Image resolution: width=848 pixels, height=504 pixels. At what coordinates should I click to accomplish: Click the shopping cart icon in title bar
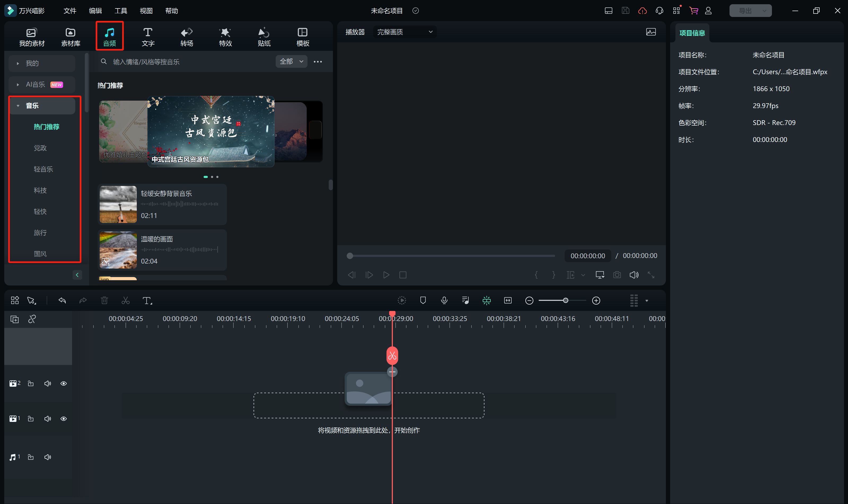(x=693, y=11)
